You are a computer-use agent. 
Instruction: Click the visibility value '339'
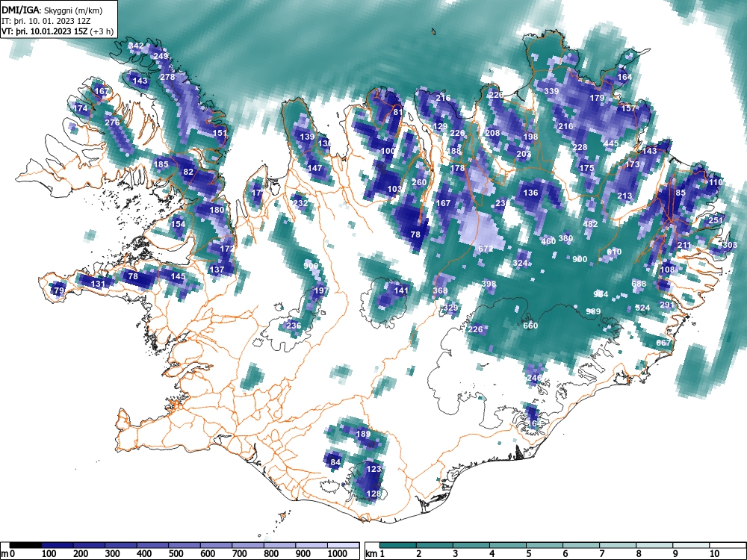click(551, 91)
